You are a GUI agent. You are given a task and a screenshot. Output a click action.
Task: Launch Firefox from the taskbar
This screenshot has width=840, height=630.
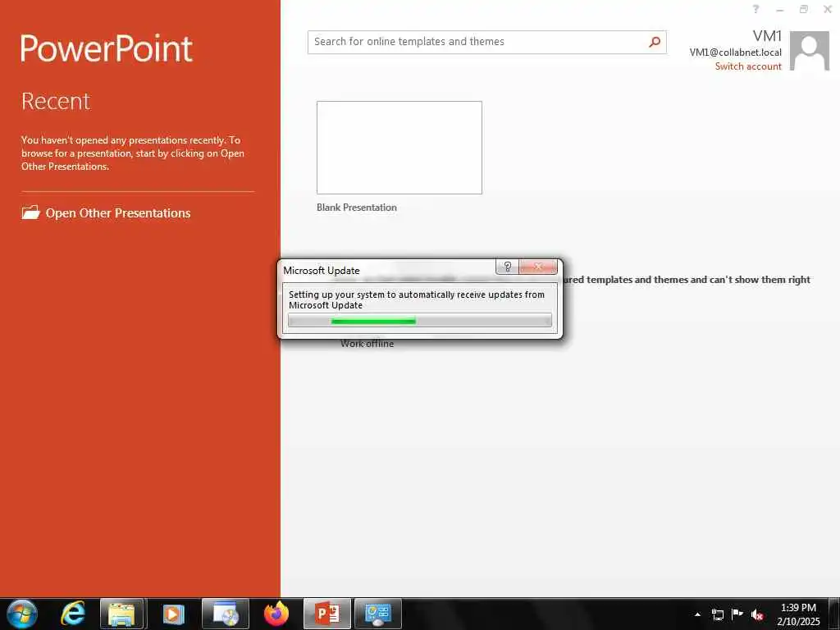click(x=276, y=614)
